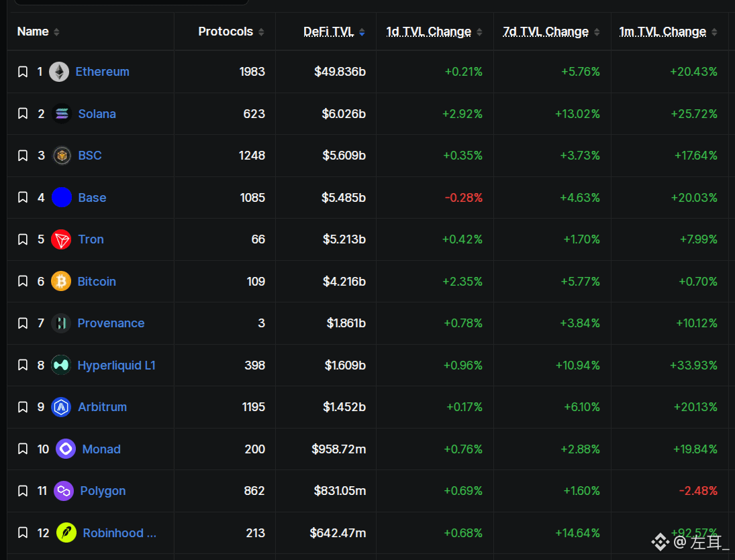735x560 pixels.
Task: Click Bitcoin 1m change +0.70%
Action: 698,282
